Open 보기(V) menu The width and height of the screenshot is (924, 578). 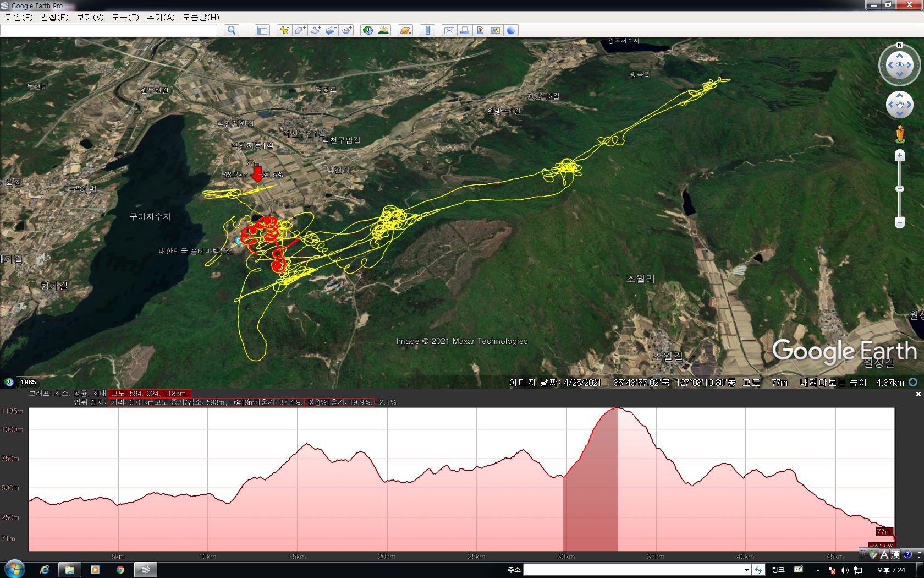click(90, 17)
